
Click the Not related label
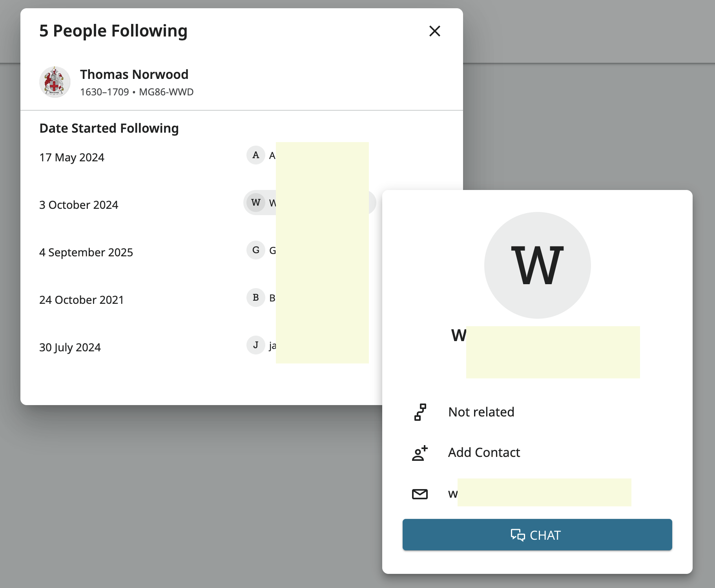tap(481, 412)
